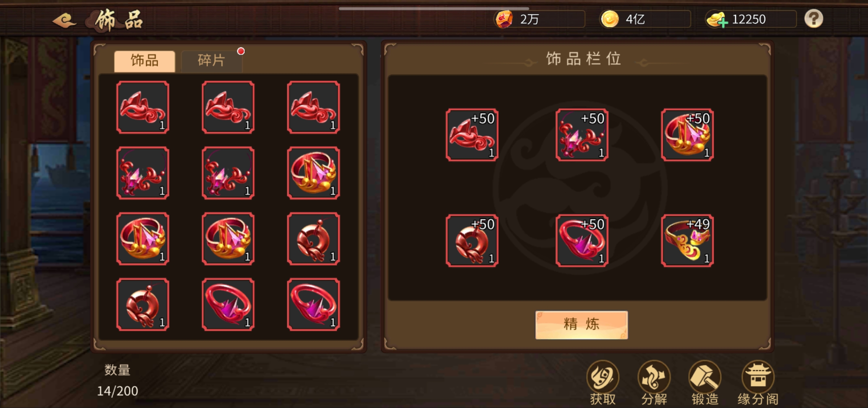Pick the last inventory red bracelet item
868x408 pixels.
[313, 304]
